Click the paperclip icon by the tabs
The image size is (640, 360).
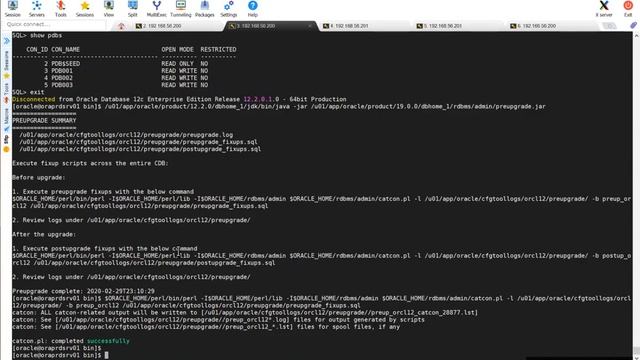[633, 25]
